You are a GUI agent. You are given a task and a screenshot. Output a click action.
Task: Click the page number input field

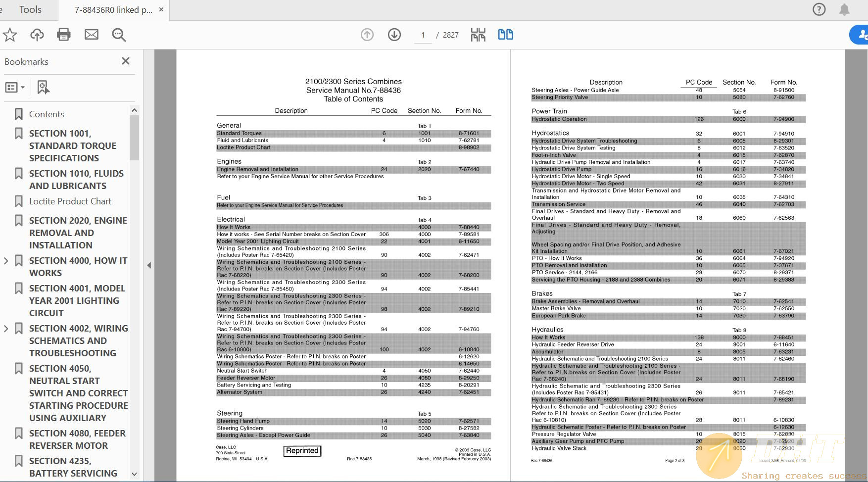click(x=423, y=35)
